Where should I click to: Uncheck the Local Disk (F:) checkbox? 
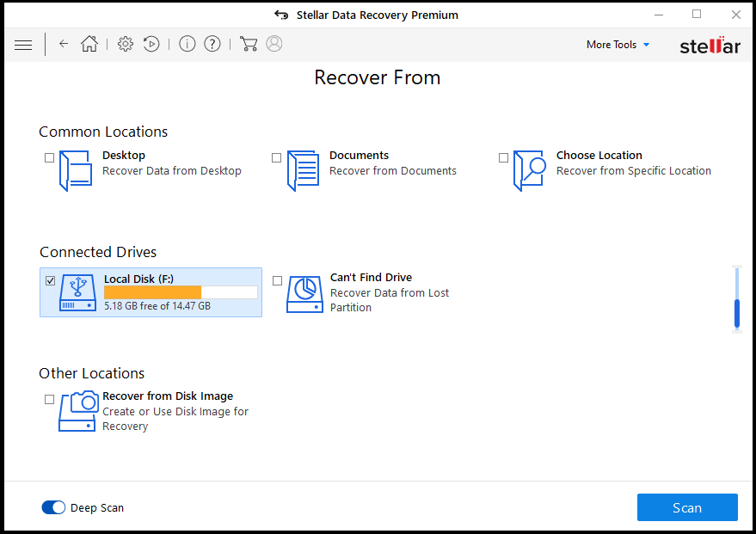click(50, 280)
